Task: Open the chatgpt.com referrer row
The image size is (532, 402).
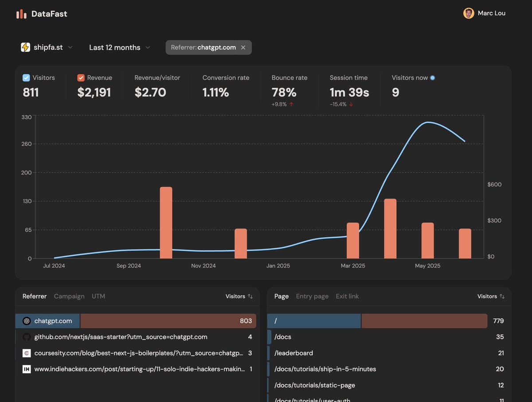Action: coord(136,321)
